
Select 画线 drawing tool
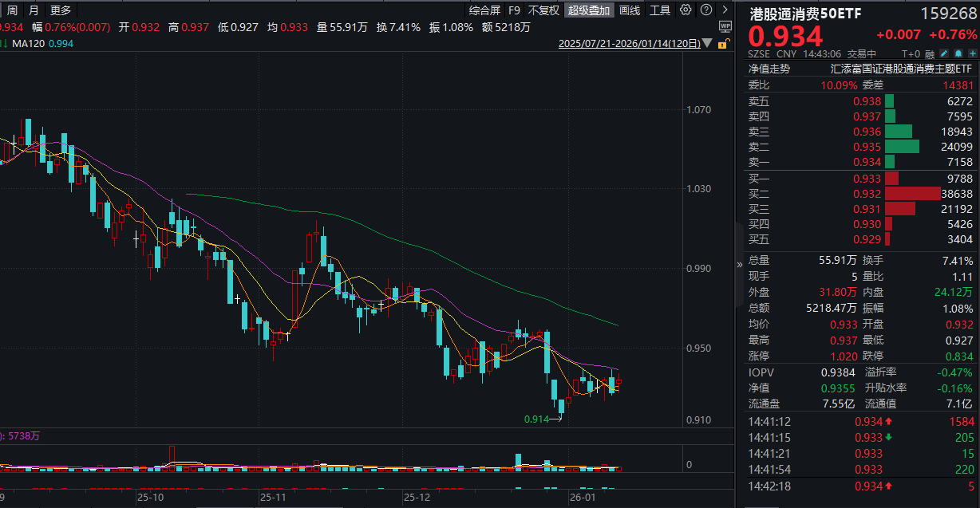(630, 10)
